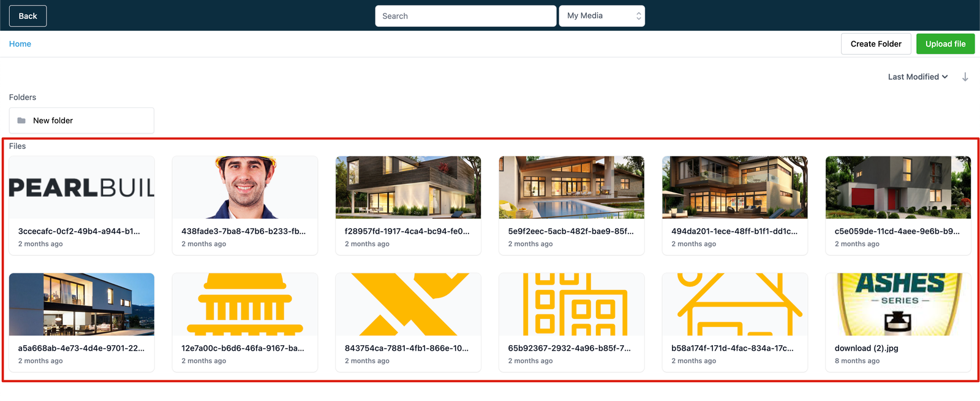This screenshot has height=401, width=980.
Task: Select the yellow house outline icon image
Action: point(734,304)
